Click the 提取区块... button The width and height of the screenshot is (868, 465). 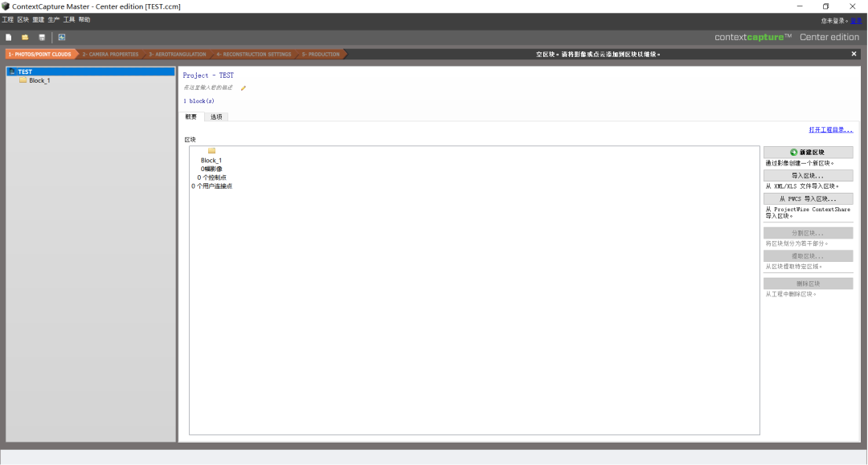809,256
